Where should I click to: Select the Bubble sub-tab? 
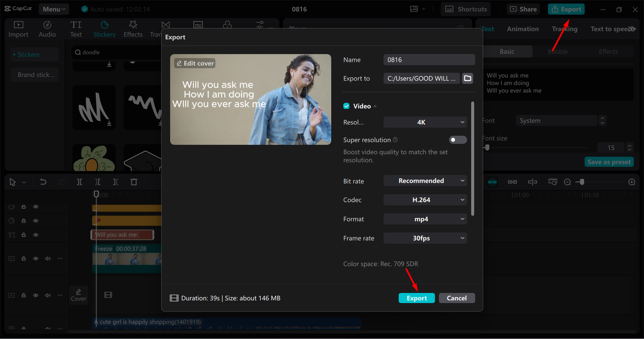coord(557,51)
